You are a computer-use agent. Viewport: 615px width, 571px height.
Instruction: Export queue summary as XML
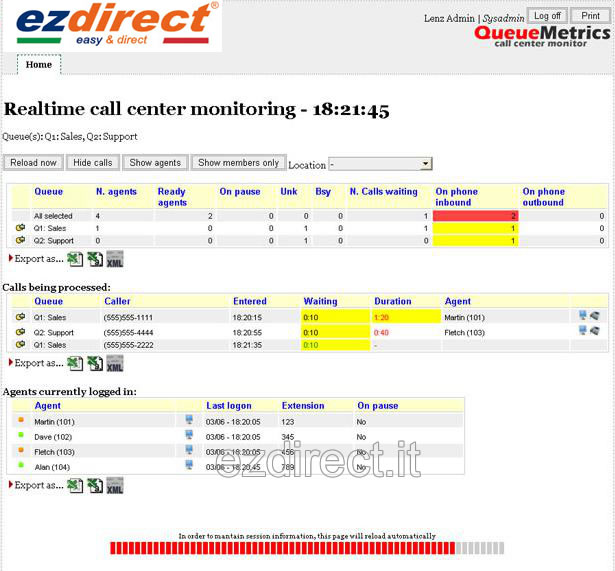coord(115,259)
